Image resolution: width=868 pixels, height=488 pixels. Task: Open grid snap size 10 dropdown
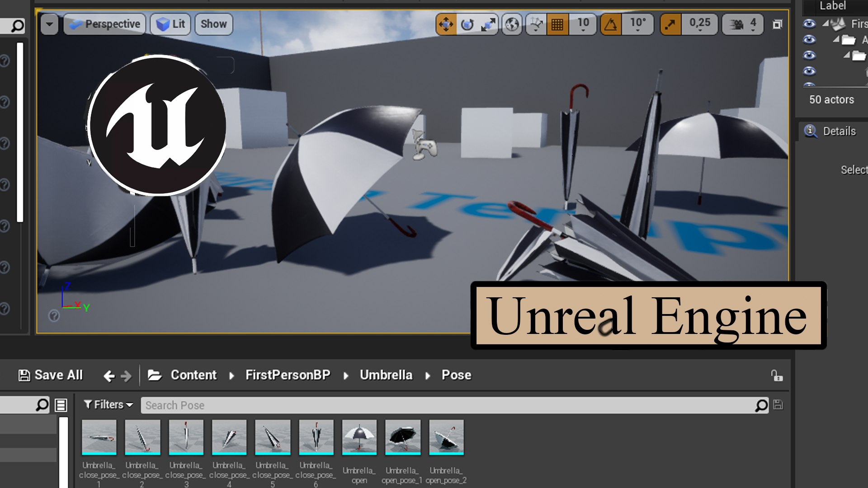pos(583,24)
